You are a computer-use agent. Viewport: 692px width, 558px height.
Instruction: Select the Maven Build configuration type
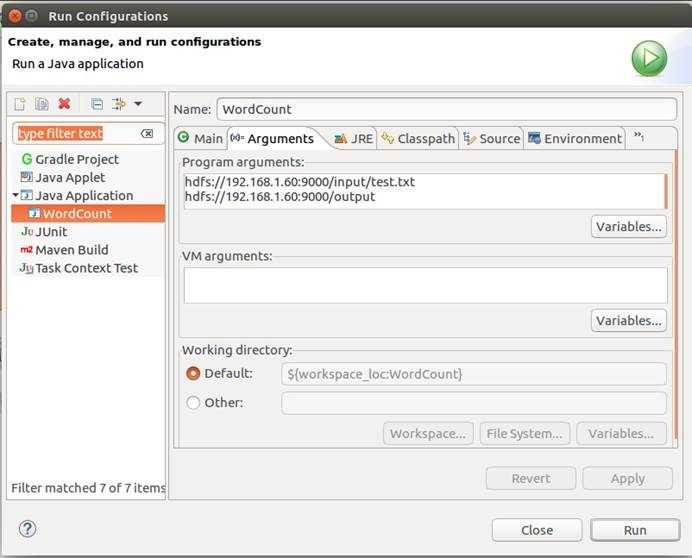tap(71, 250)
